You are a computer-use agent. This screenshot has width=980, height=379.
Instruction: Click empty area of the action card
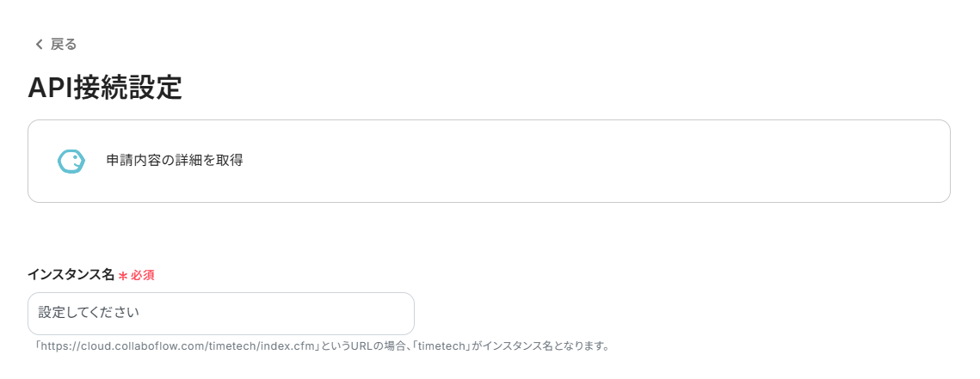coord(602,162)
